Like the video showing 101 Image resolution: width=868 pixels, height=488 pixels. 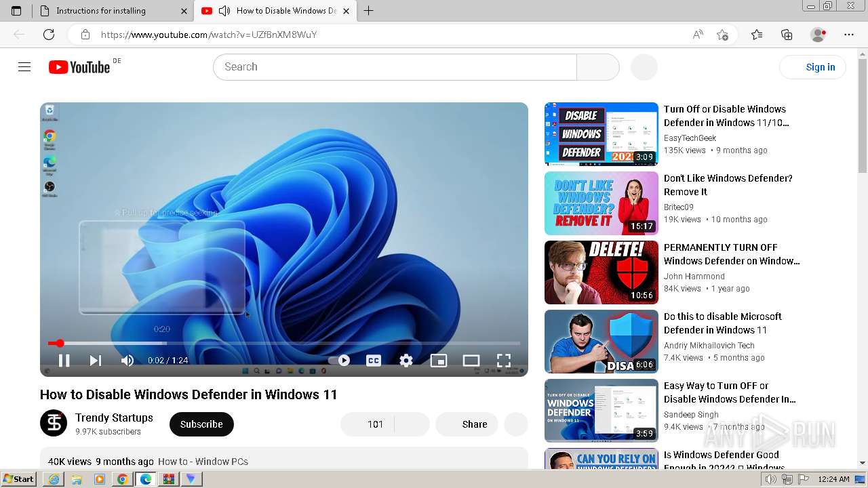click(367, 424)
